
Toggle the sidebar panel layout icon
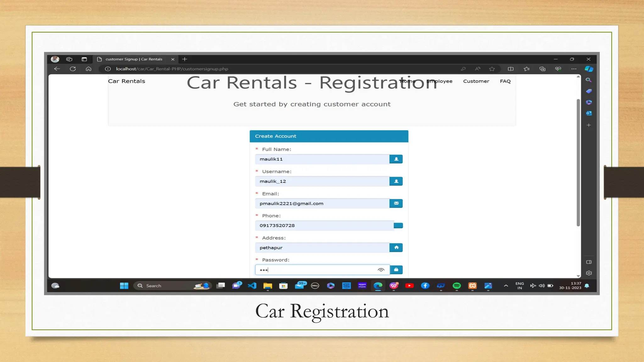pyautogui.click(x=589, y=262)
